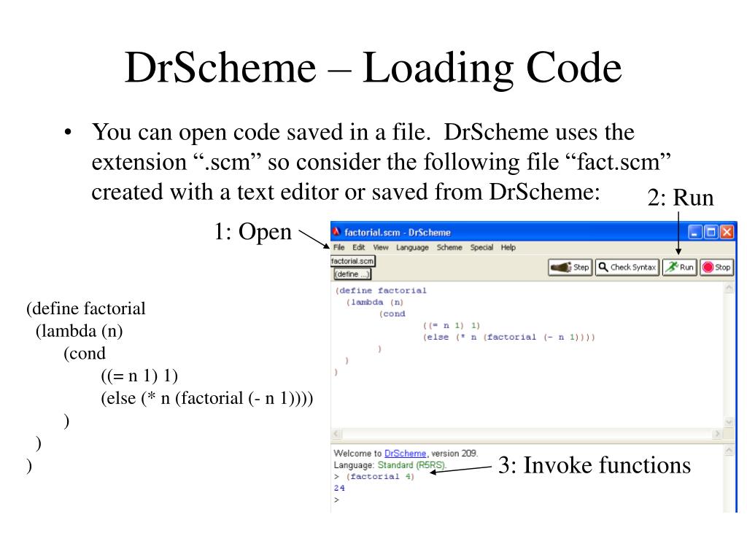747x560 pixels.
Task: Open the File menu in DrScheme
Action: 338,247
